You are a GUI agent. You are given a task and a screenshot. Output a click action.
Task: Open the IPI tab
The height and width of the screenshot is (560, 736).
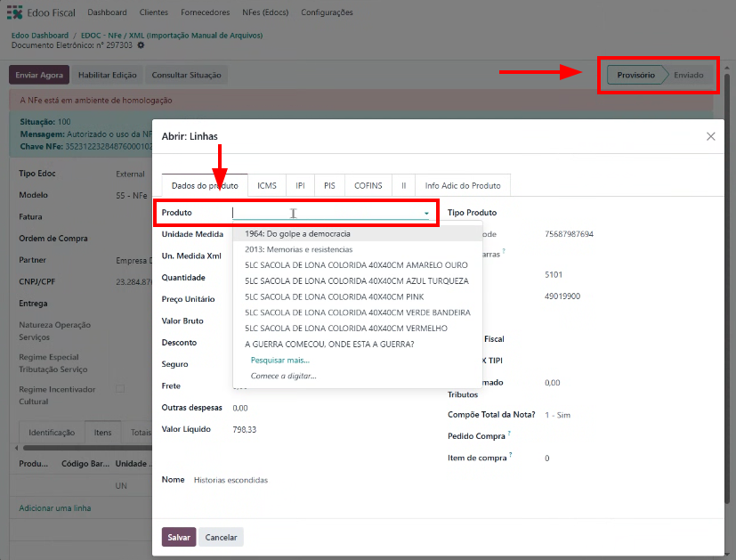pyautogui.click(x=300, y=185)
